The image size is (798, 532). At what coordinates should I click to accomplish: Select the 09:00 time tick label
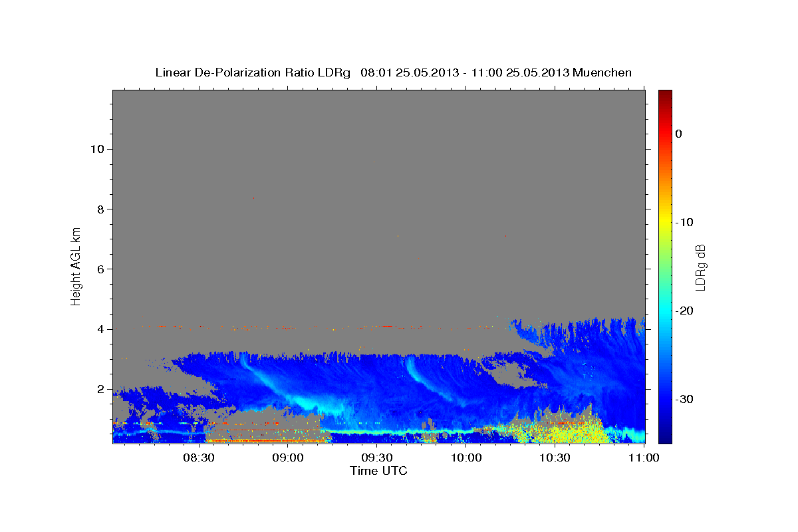pyautogui.click(x=288, y=458)
